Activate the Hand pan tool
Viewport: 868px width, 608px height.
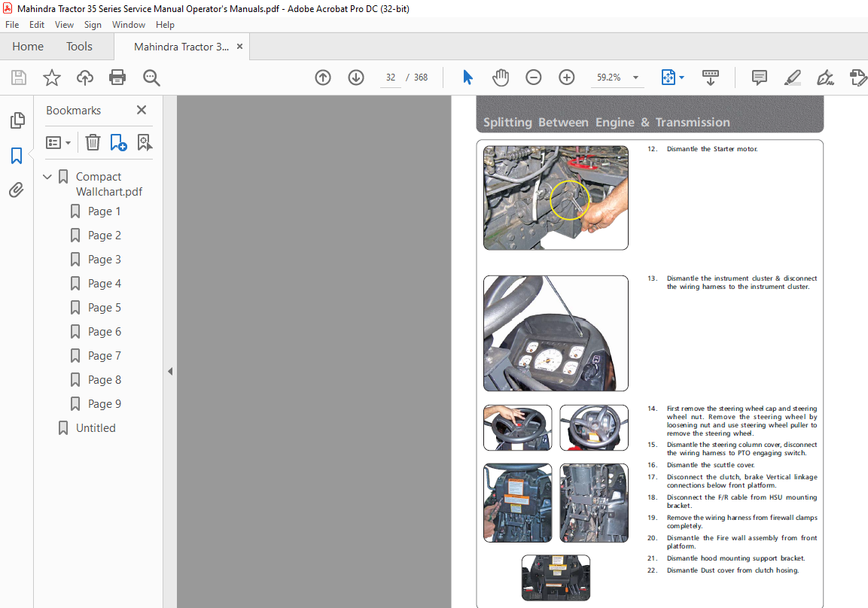click(501, 78)
